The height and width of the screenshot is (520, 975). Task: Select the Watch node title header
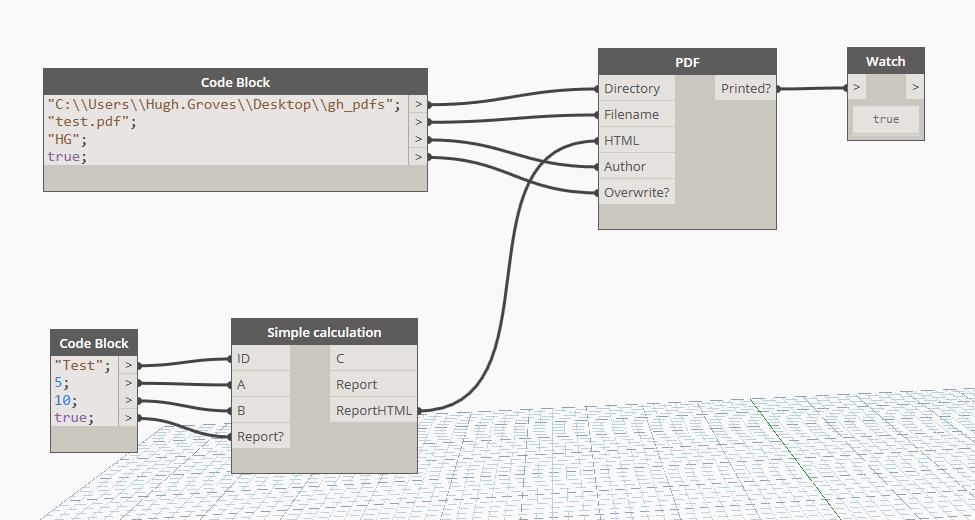tap(885, 62)
